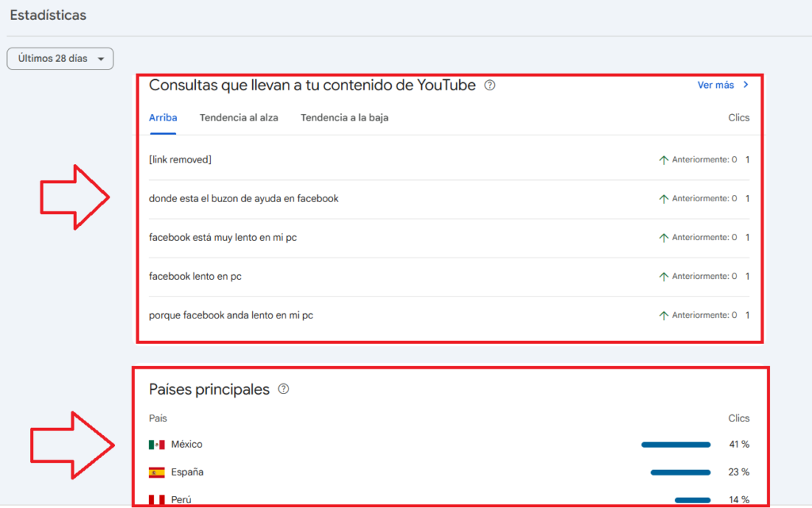Click the Consultas que llevan a tu contenido heading
Image resolution: width=812 pixels, height=508 pixels.
[312, 85]
